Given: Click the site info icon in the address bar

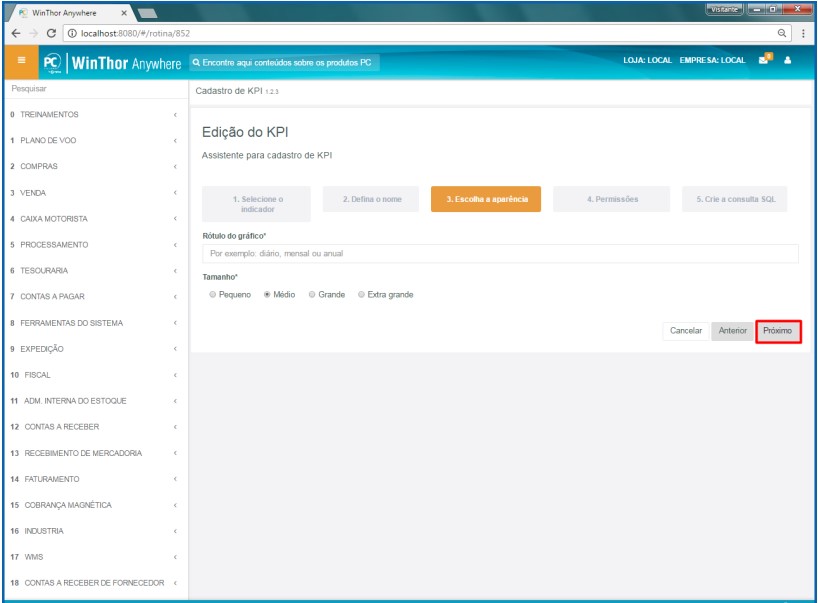Looking at the screenshot, I should tap(73, 33).
